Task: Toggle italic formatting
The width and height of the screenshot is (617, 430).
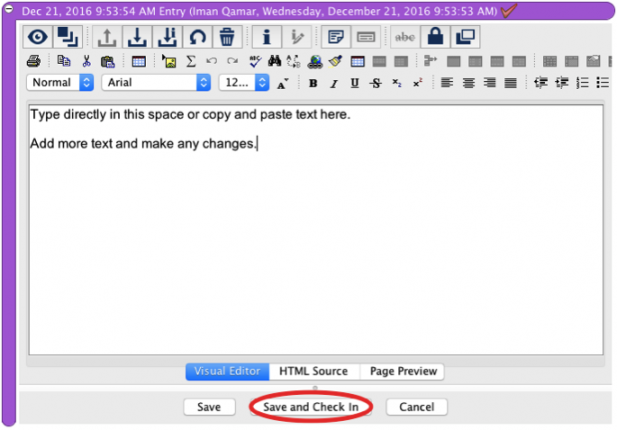Action: pyautogui.click(x=334, y=84)
